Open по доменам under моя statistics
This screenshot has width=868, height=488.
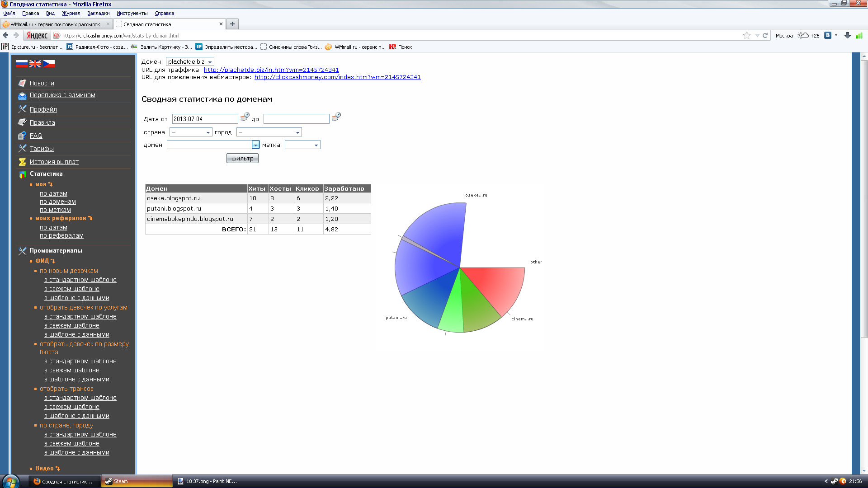pyautogui.click(x=58, y=202)
